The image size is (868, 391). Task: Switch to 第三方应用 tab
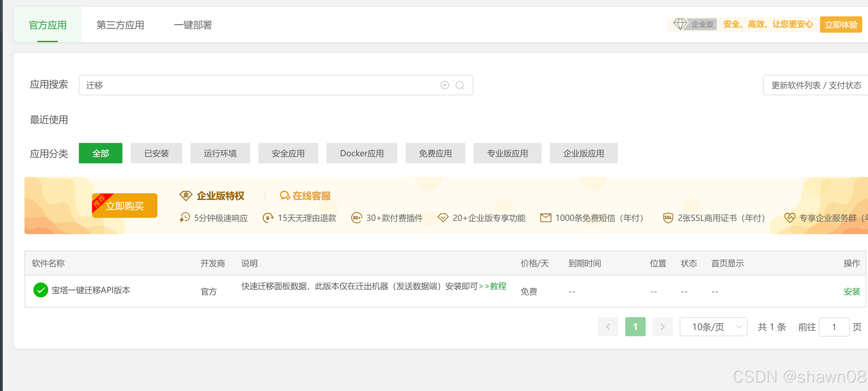pyautogui.click(x=120, y=25)
